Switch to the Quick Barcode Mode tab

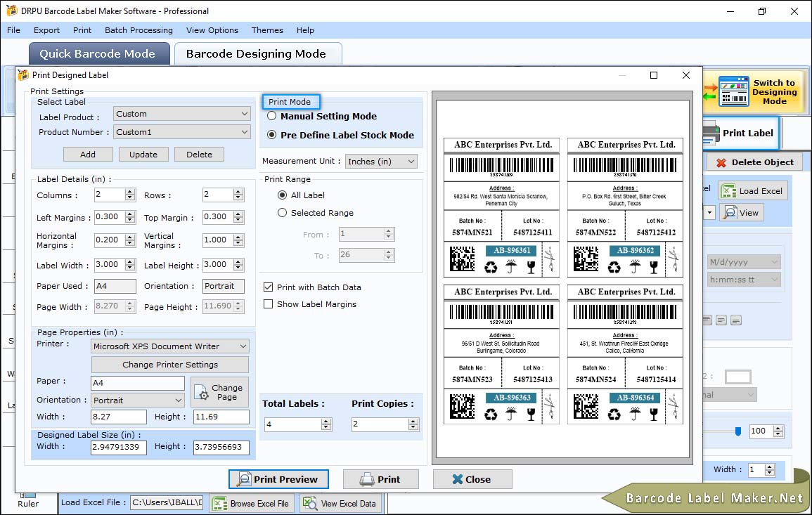point(98,54)
